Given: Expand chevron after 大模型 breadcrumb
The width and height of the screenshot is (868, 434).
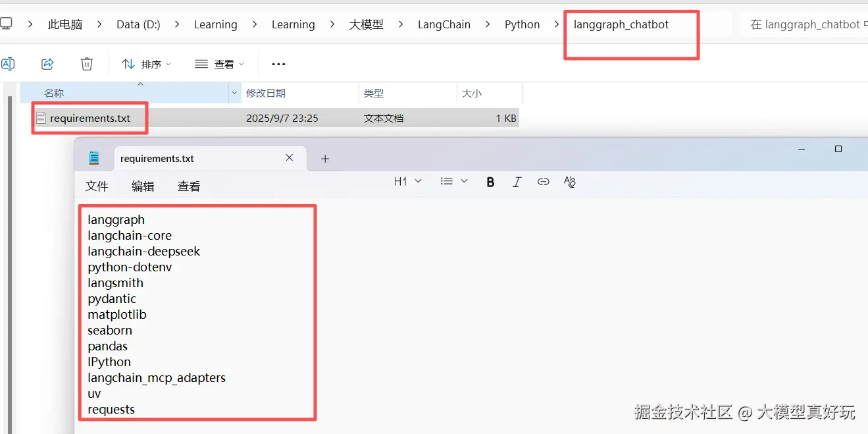Looking at the screenshot, I should (x=401, y=25).
